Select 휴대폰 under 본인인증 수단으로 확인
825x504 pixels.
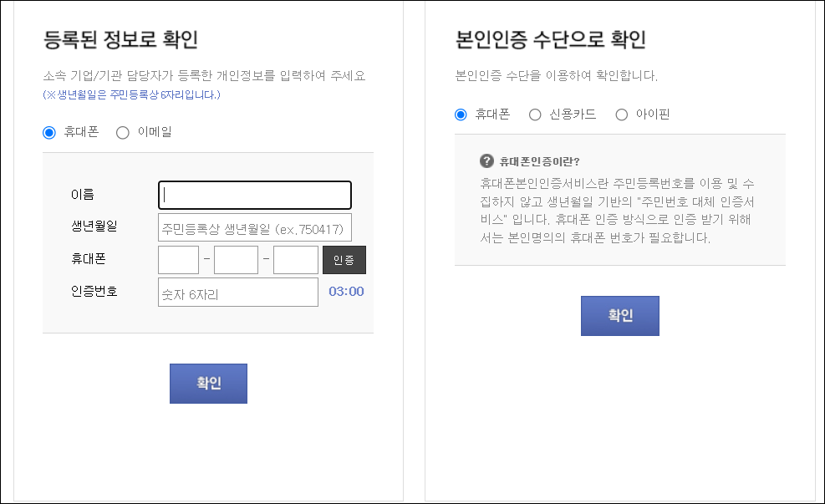tap(460, 115)
